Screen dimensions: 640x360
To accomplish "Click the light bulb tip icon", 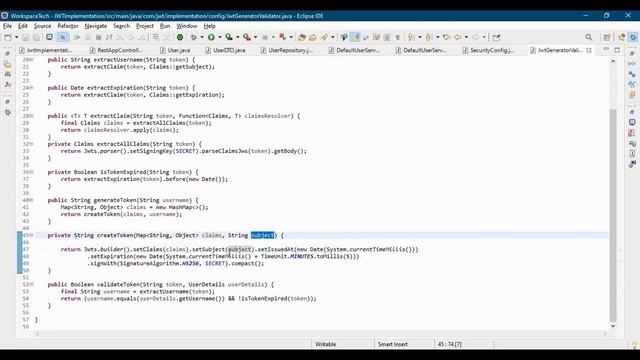I will pyautogui.click(x=634, y=345).
